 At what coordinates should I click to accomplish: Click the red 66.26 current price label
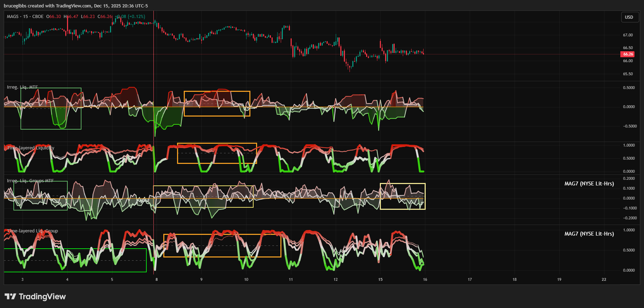[x=628, y=54]
